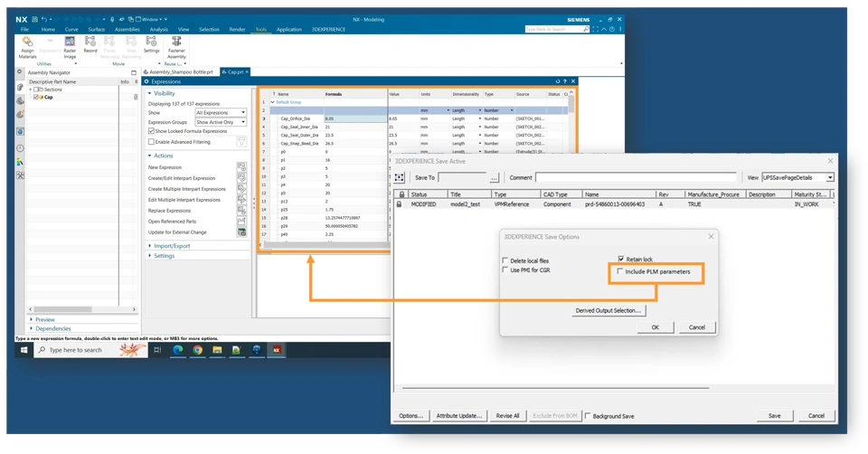This screenshot has width=868, height=454.
Task: Click the NX taskbar icon
Action: (277, 350)
